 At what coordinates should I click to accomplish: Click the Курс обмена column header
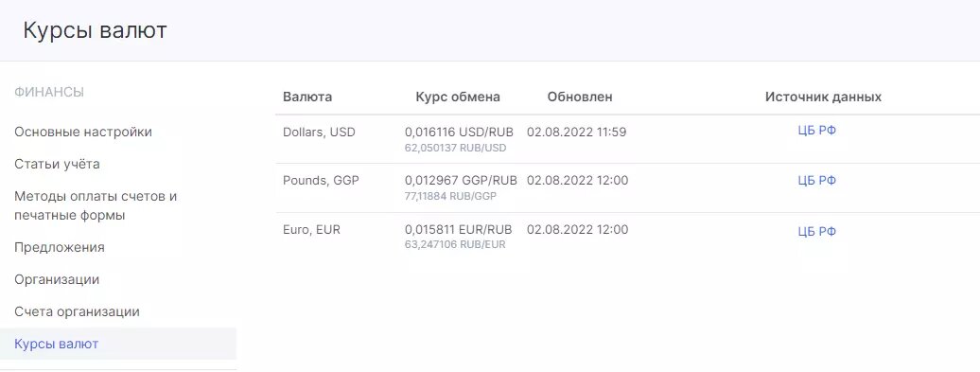point(458,97)
